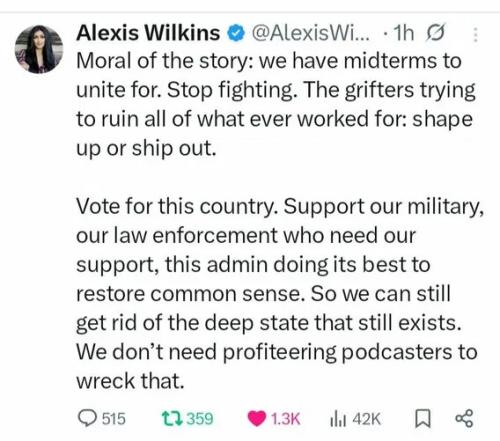500x441 pixels.
Task: Open the @AlexisWi... handle link
Action: (x=311, y=33)
